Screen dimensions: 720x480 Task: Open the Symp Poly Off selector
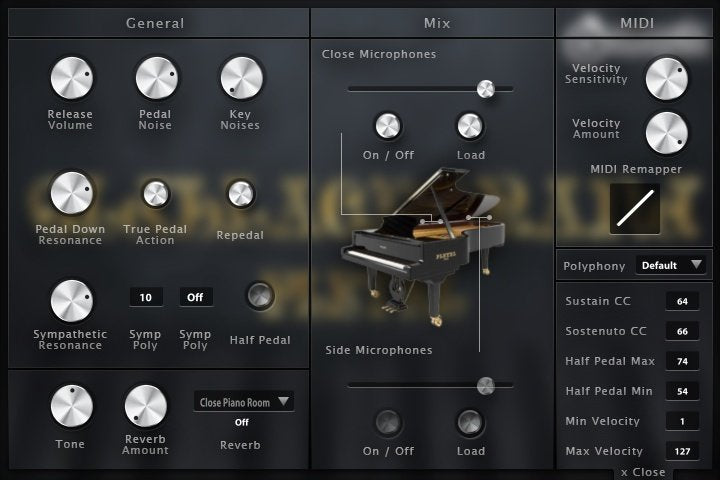pyautogui.click(x=196, y=297)
